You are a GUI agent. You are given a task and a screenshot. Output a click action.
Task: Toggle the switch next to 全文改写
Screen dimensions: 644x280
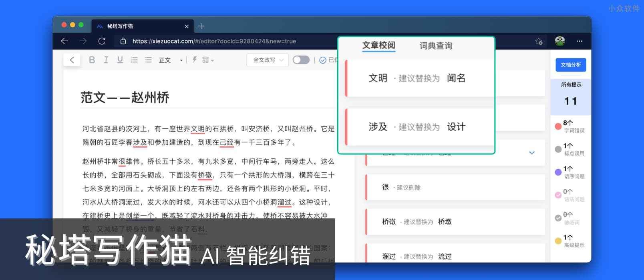pyautogui.click(x=301, y=60)
